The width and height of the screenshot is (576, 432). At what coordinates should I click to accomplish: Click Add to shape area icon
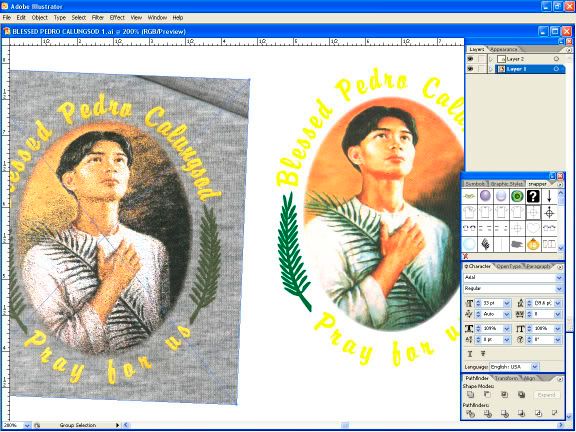click(x=470, y=395)
